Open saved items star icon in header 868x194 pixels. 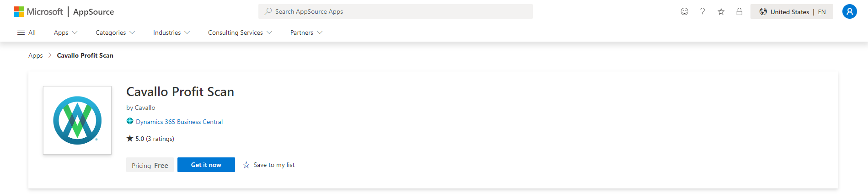pos(721,12)
